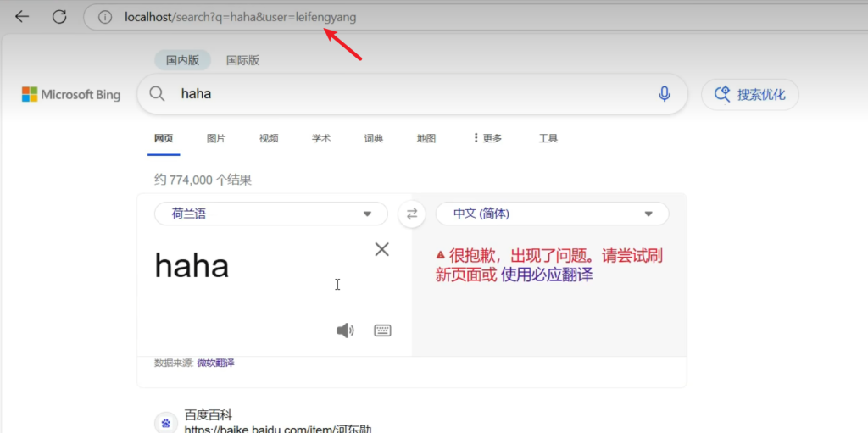Click the browser back arrow

tap(22, 17)
